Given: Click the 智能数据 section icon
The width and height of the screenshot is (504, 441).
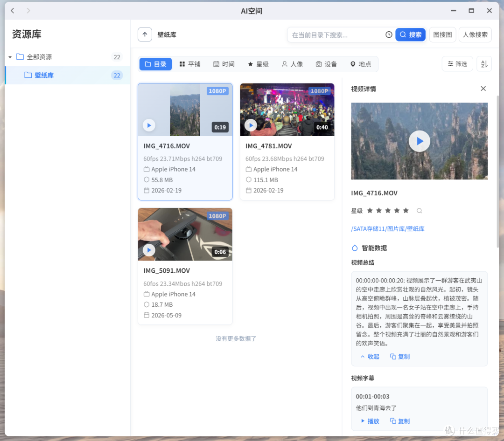Looking at the screenshot, I should [x=355, y=248].
